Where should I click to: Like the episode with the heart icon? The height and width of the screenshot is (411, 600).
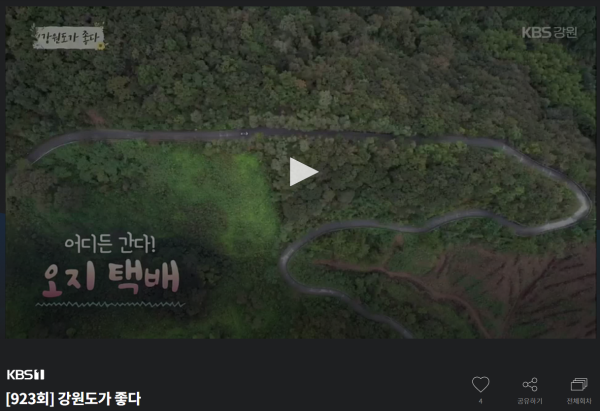pyautogui.click(x=481, y=384)
